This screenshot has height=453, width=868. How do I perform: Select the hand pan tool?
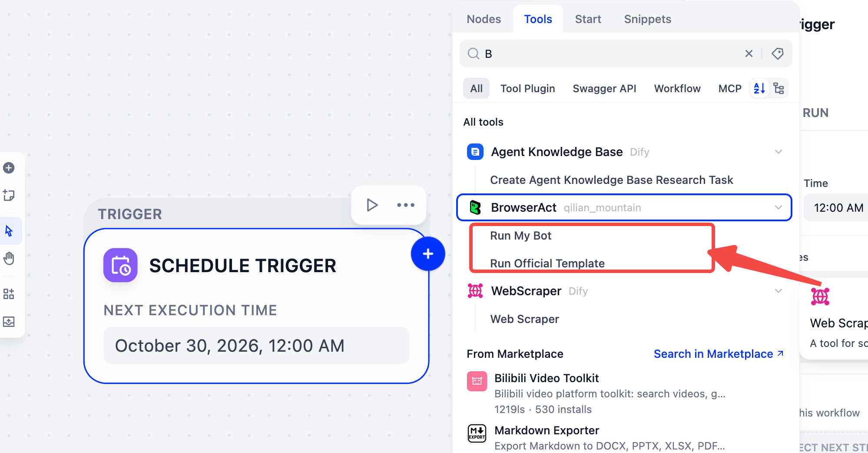click(9, 259)
